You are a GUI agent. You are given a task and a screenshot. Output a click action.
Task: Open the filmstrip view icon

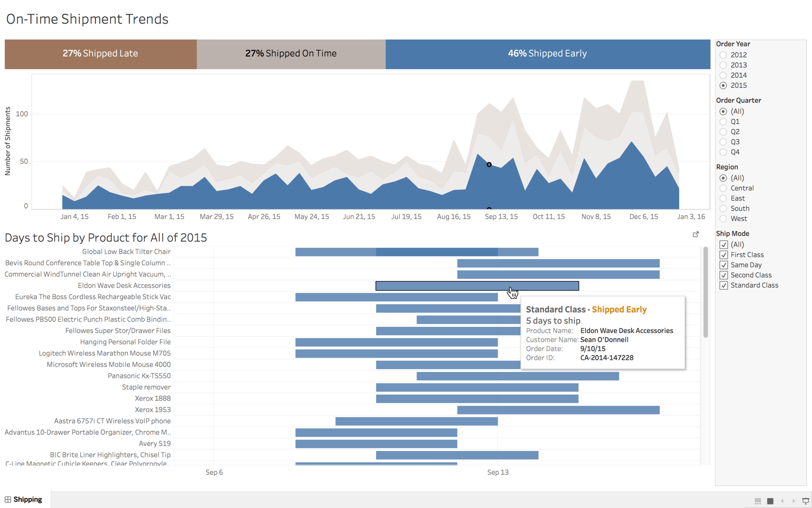tap(758, 501)
